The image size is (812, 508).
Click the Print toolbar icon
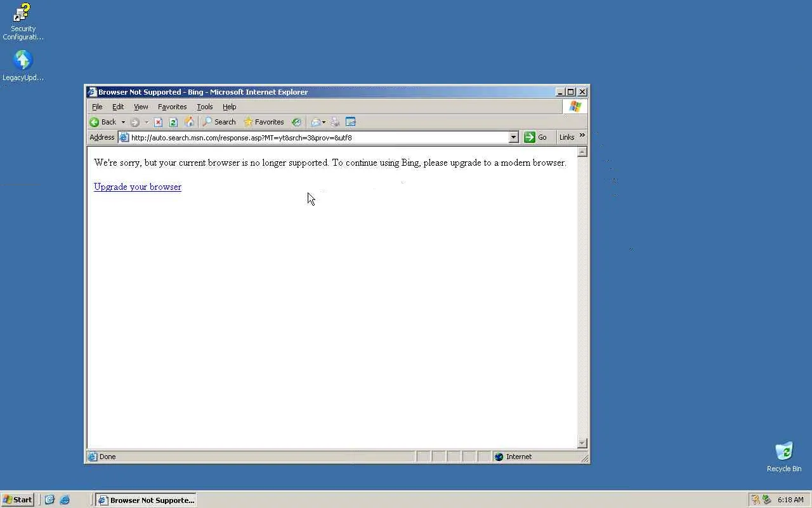(336, 122)
